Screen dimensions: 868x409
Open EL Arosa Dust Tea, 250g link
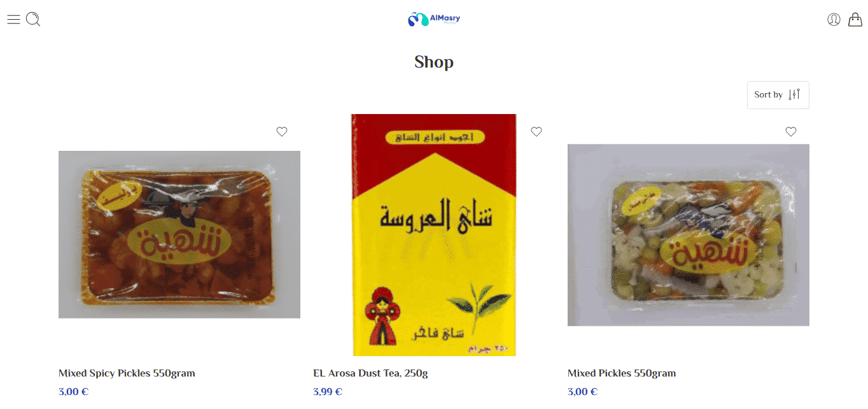(x=370, y=373)
